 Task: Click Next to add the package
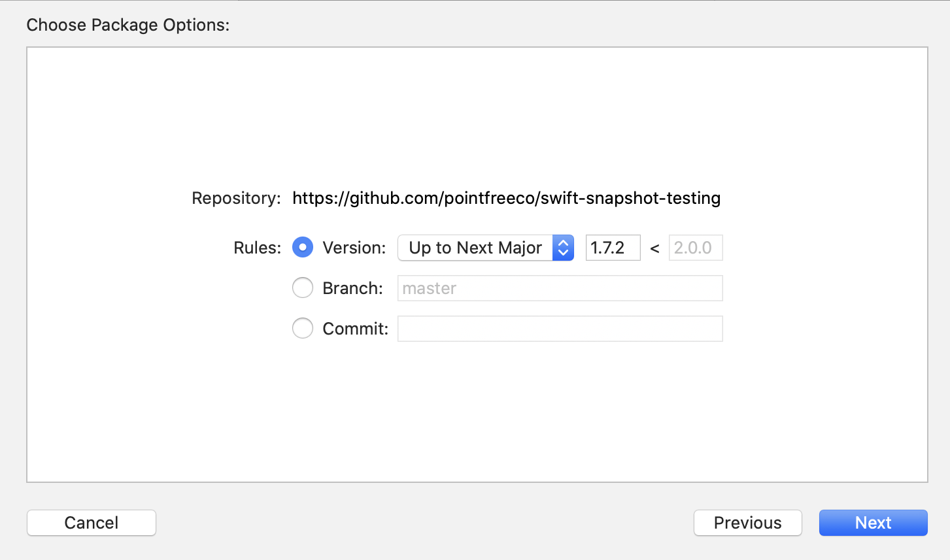[x=873, y=523]
